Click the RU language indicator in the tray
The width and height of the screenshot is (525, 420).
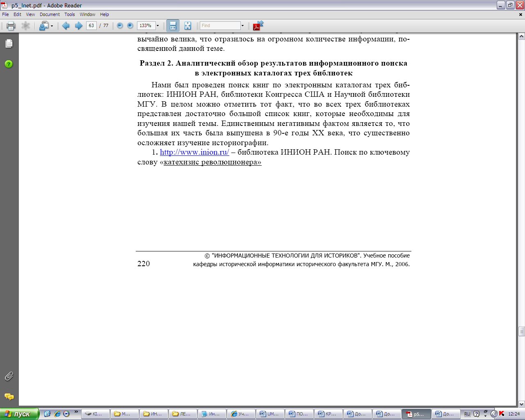point(467,414)
